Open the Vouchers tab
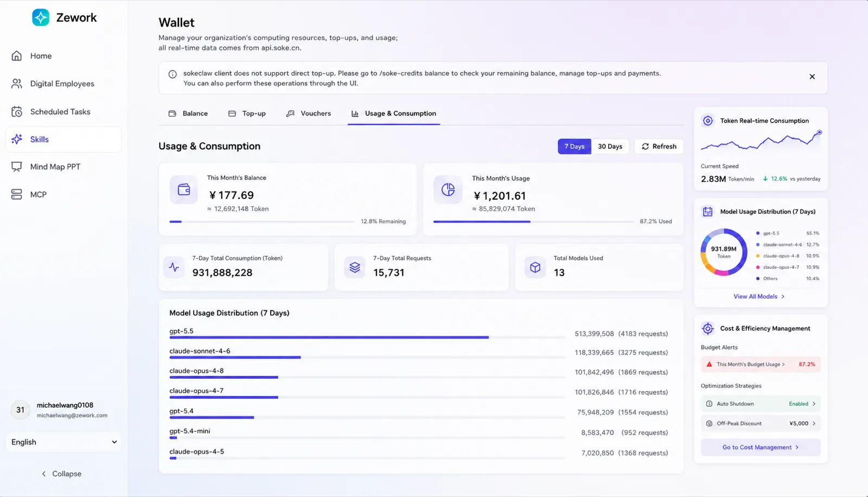Image resolution: width=868 pixels, height=497 pixels. [309, 113]
